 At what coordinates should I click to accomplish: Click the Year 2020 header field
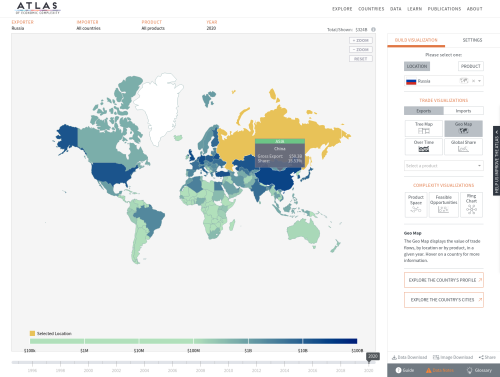(x=211, y=25)
